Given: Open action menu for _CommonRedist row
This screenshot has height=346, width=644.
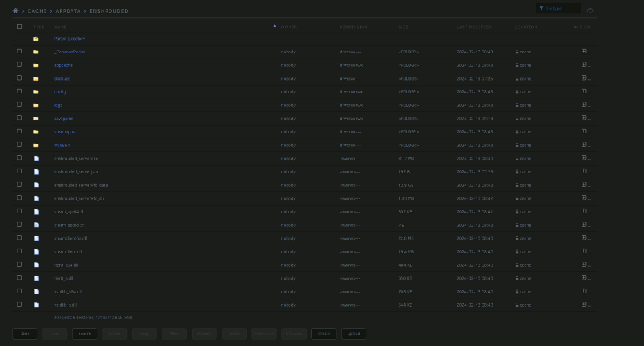Looking at the screenshot, I should (585, 52).
